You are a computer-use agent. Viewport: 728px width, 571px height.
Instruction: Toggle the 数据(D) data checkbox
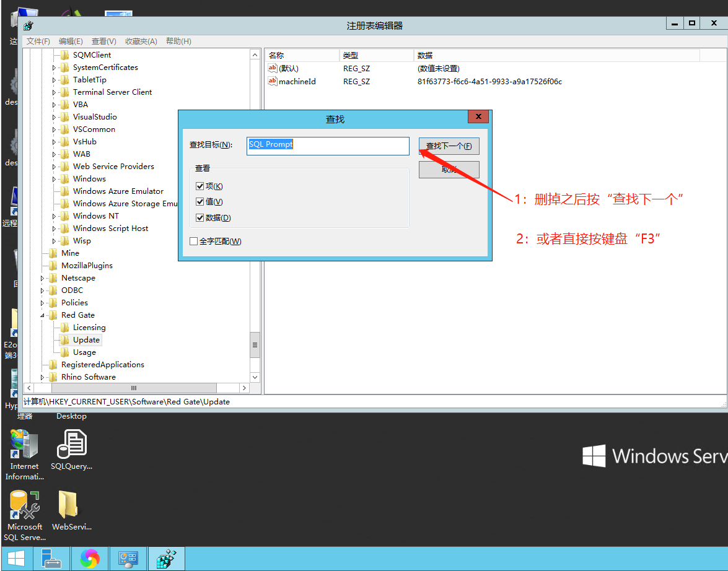tap(200, 218)
